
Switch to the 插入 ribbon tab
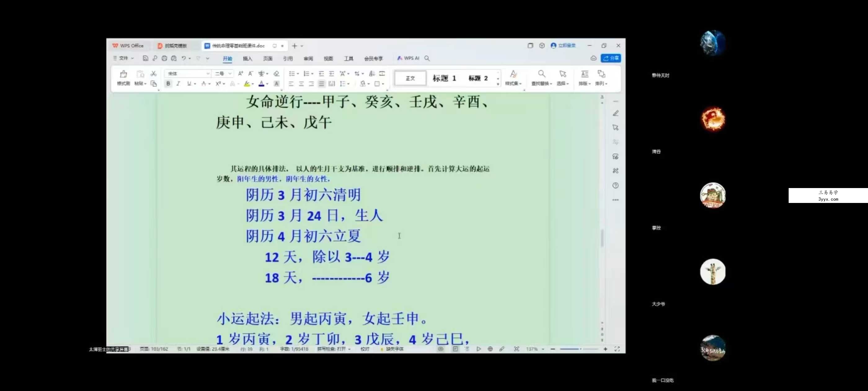tap(247, 59)
